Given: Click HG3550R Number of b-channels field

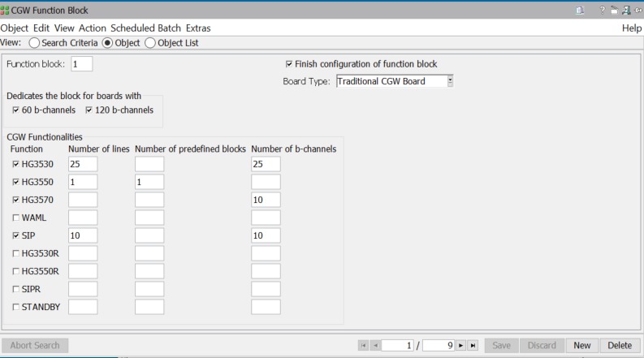Looking at the screenshot, I should (266, 271).
